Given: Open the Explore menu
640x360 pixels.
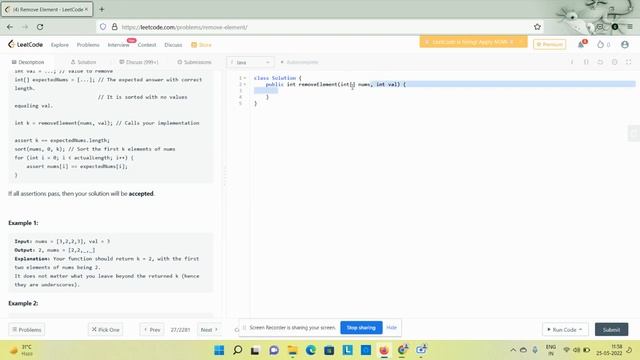Looking at the screenshot, I should point(60,44).
